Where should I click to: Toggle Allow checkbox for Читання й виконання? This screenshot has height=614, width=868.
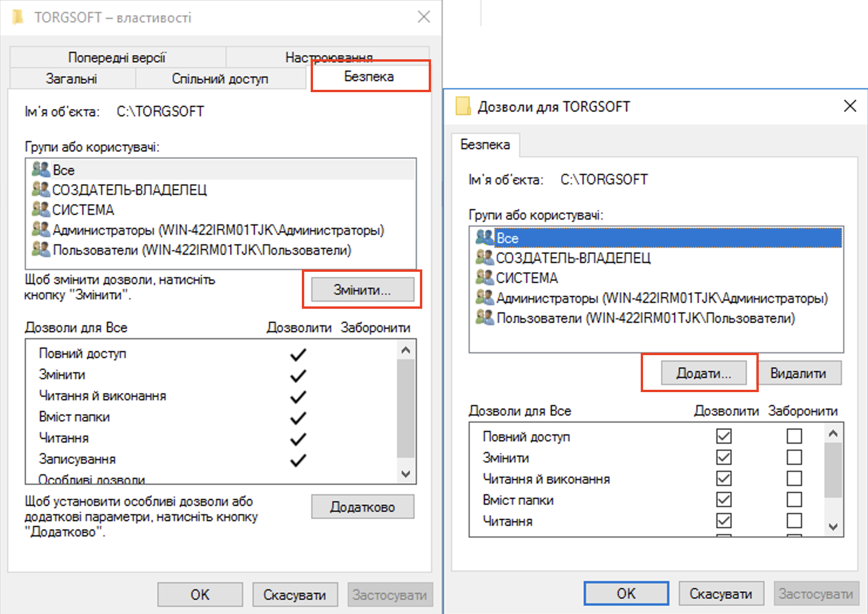(x=724, y=478)
